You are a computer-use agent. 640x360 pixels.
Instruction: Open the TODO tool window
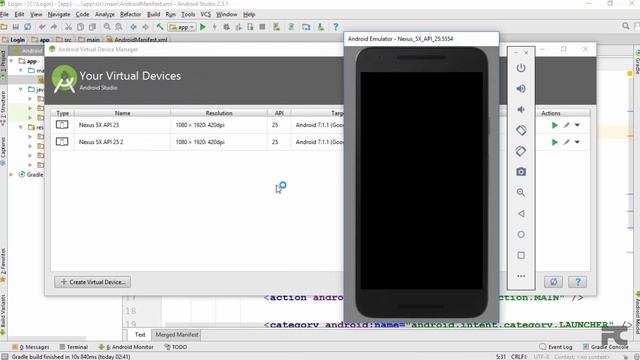pos(176,347)
